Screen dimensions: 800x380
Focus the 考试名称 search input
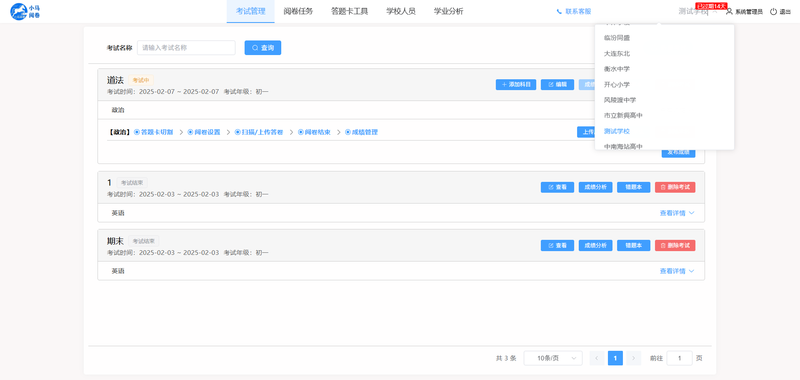tap(186, 47)
